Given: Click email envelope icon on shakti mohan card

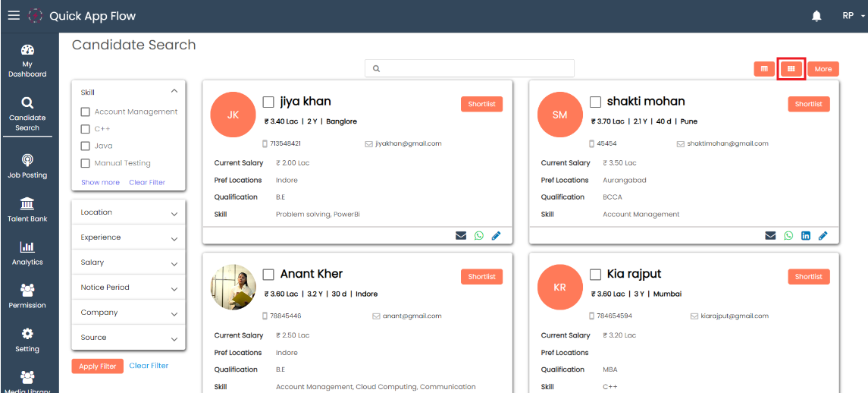Looking at the screenshot, I should 770,236.
